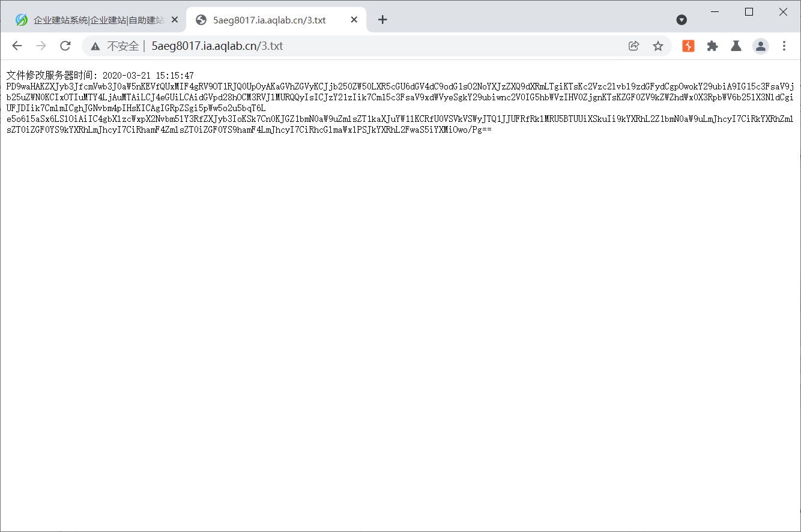This screenshot has height=532, width=801.
Task: Maximize the Chrome window
Action: pos(749,11)
